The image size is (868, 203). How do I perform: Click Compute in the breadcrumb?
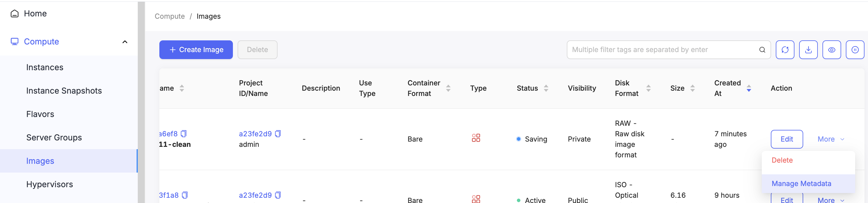click(x=170, y=16)
